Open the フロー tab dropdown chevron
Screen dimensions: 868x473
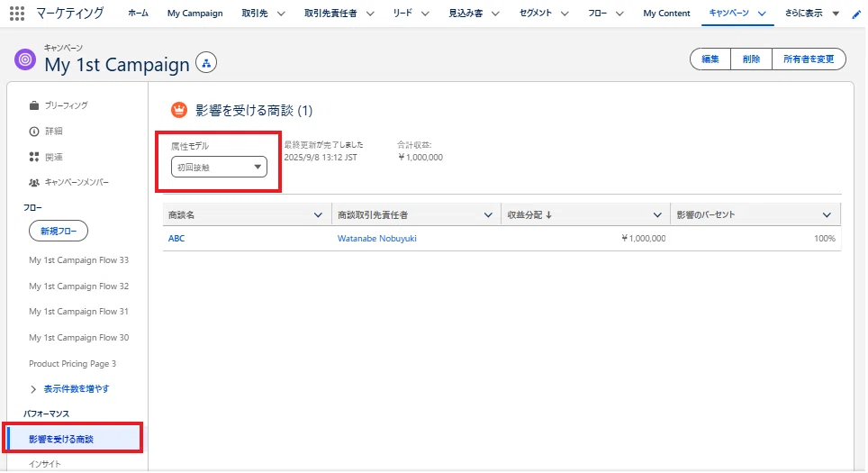(x=619, y=14)
